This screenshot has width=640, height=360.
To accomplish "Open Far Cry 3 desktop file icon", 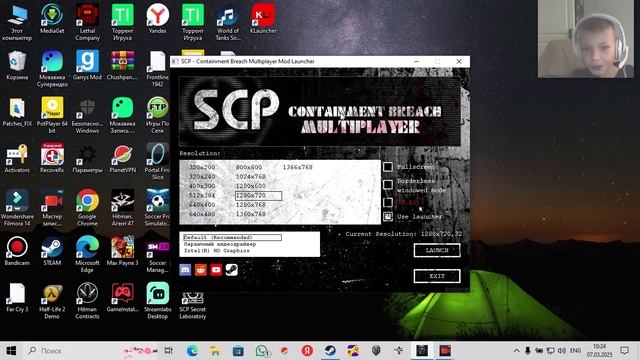I will [17, 298].
